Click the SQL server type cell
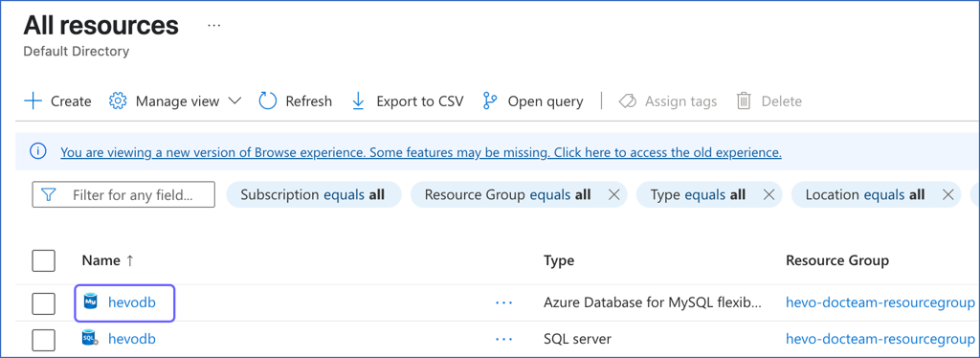The height and width of the screenshot is (358, 980). pos(577,339)
